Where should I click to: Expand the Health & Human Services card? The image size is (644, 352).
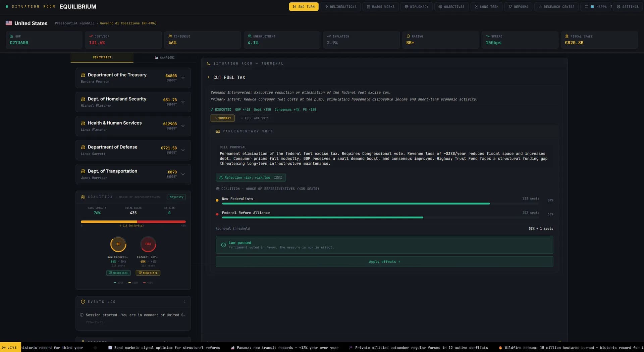click(x=183, y=126)
